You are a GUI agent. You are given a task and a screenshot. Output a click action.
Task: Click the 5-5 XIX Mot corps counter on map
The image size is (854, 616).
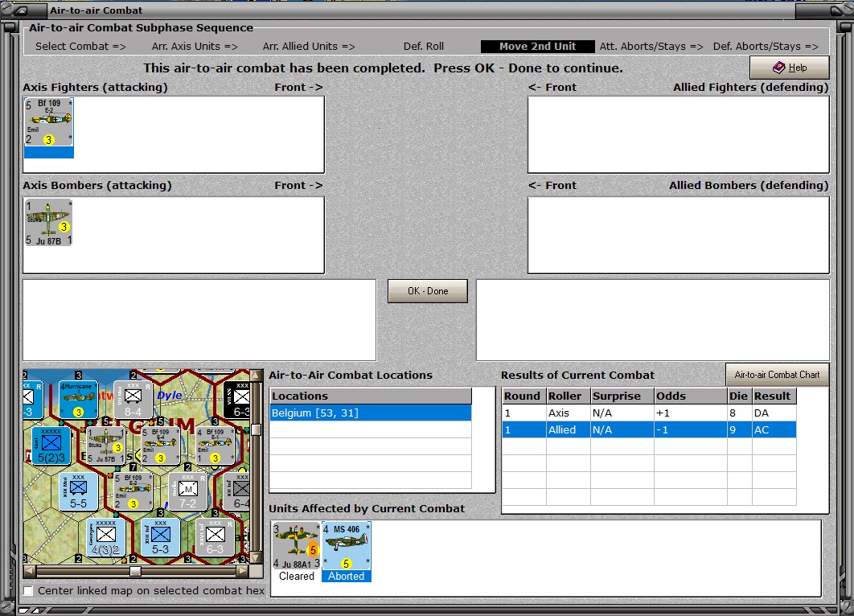click(78, 491)
